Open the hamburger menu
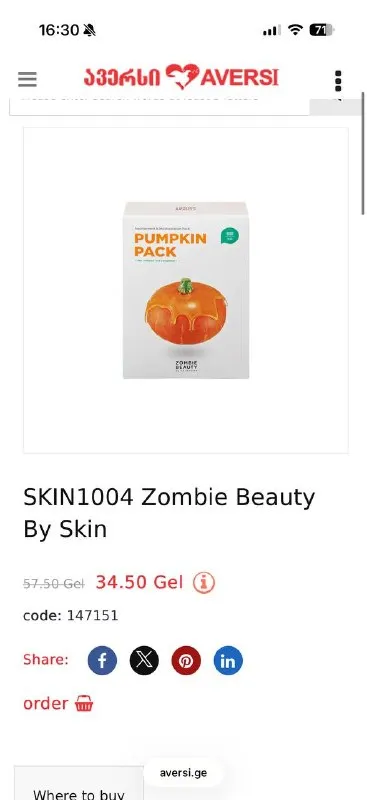Viewport: 367px width, 800px height. pos(27,79)
